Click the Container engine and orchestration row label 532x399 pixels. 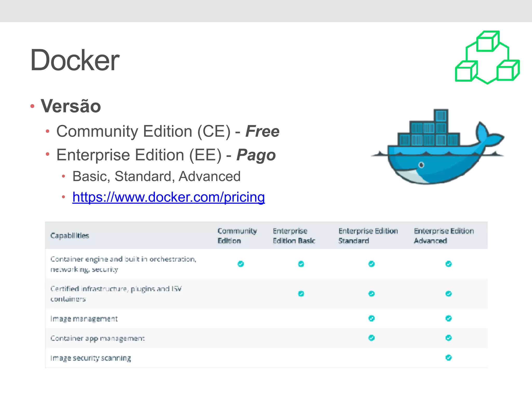coord(123,264)
